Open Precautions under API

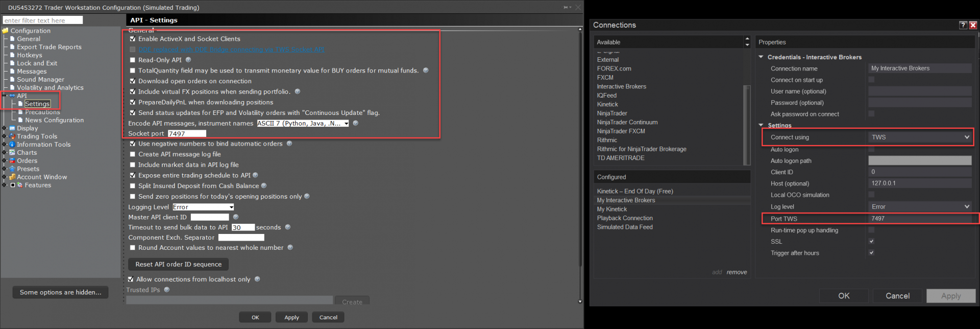click(42, 112)
